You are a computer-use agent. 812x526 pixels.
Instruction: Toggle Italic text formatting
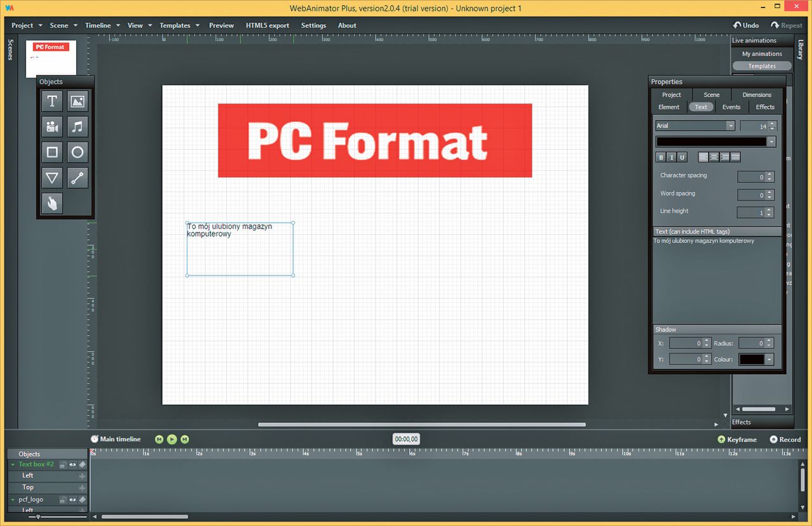click(671, 157)
